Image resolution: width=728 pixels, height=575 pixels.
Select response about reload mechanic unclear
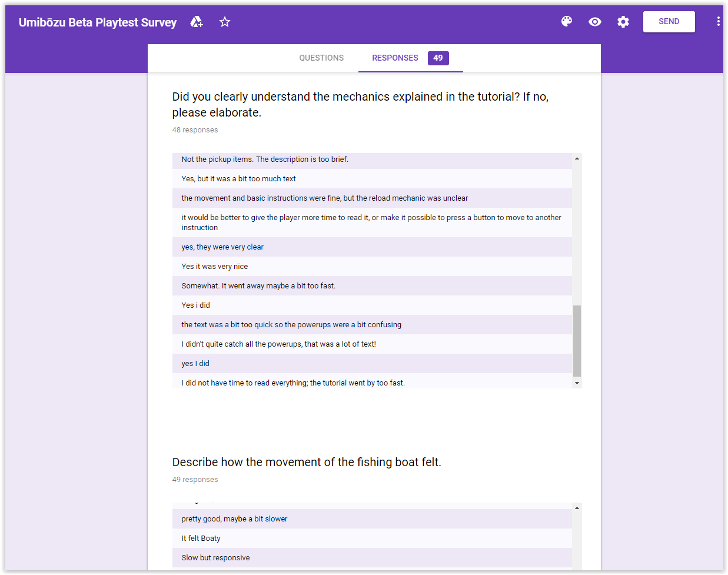(x=372, y=198)
